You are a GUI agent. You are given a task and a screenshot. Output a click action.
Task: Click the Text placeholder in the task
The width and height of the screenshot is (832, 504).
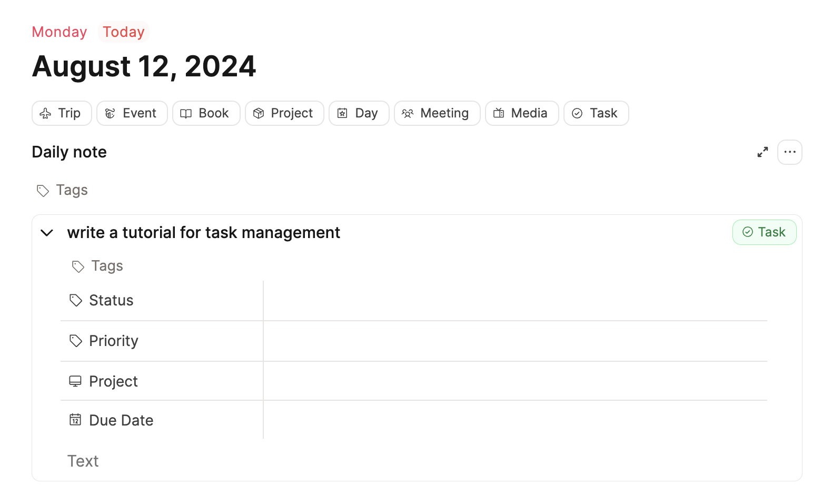(83, 461)
